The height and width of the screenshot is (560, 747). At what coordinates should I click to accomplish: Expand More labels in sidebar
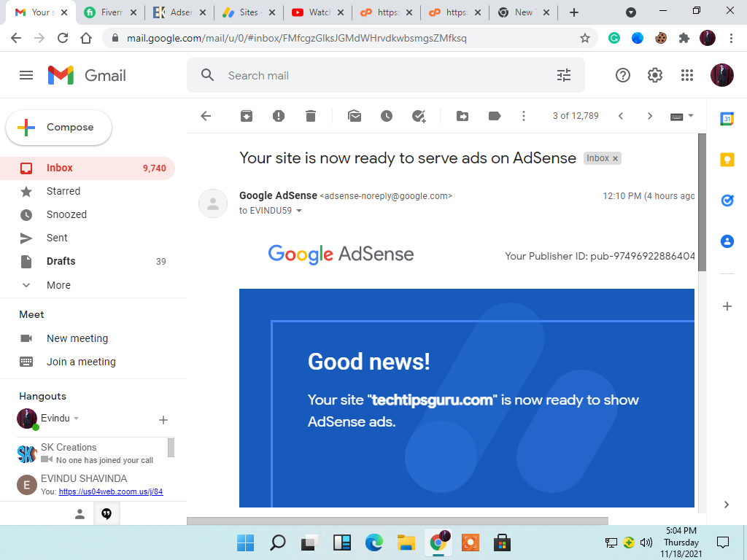click(58, 285)
